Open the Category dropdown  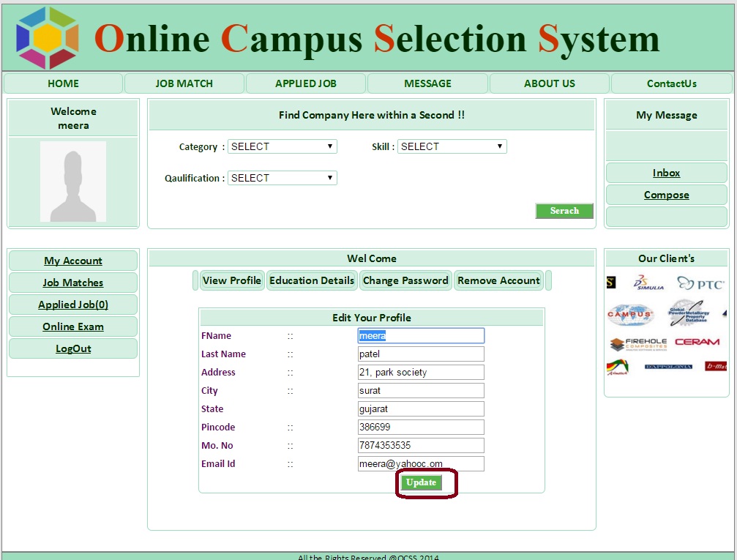[282, 146]
